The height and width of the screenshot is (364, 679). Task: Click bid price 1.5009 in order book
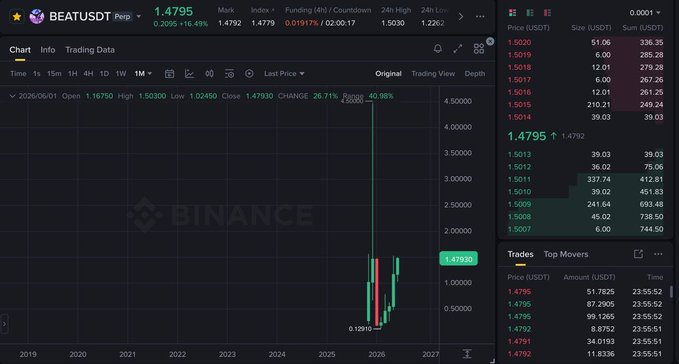[519, 204]
